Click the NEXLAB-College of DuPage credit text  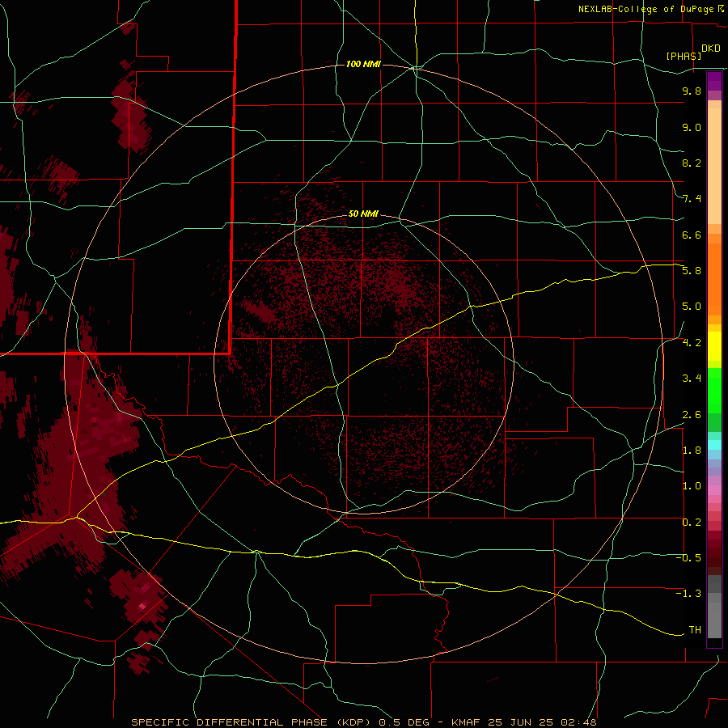[647, 9]
